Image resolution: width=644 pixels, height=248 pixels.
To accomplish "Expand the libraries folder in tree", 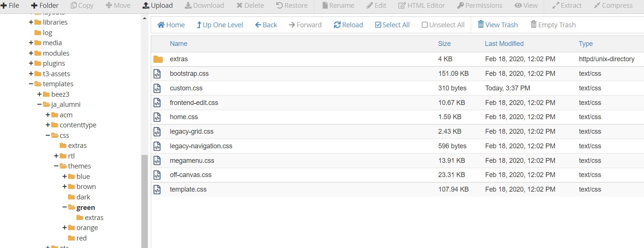I will click(x=31, y=22).
